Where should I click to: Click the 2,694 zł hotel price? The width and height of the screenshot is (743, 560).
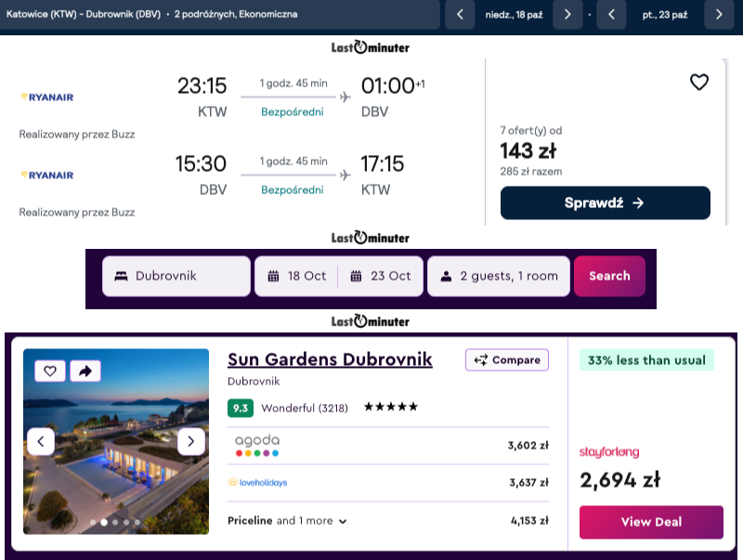pyautogui.click(x=619, y=480)
